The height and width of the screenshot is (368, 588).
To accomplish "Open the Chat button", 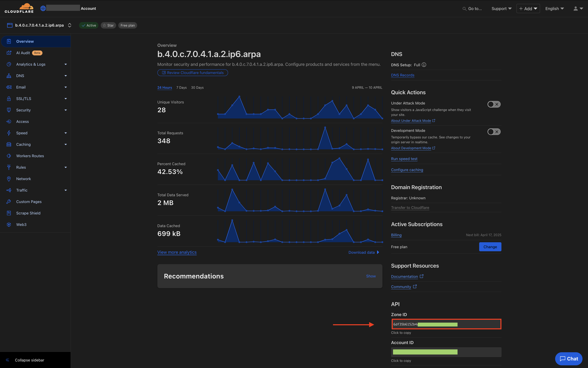I will click(x=569, y=359).
